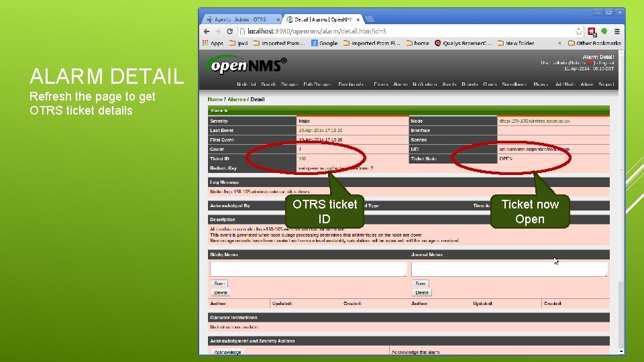Open a new browser tab
The width and height of the screenshot is (644, 362).
click(x=369, y=19)
